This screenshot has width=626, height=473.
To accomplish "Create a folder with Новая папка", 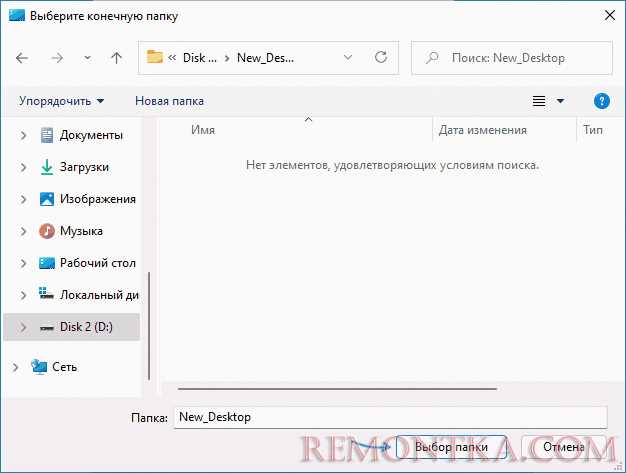I will coord(169,101).
